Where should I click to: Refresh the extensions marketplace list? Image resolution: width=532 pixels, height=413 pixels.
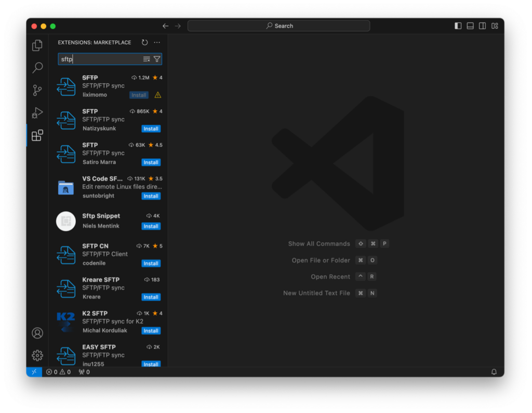144,43
